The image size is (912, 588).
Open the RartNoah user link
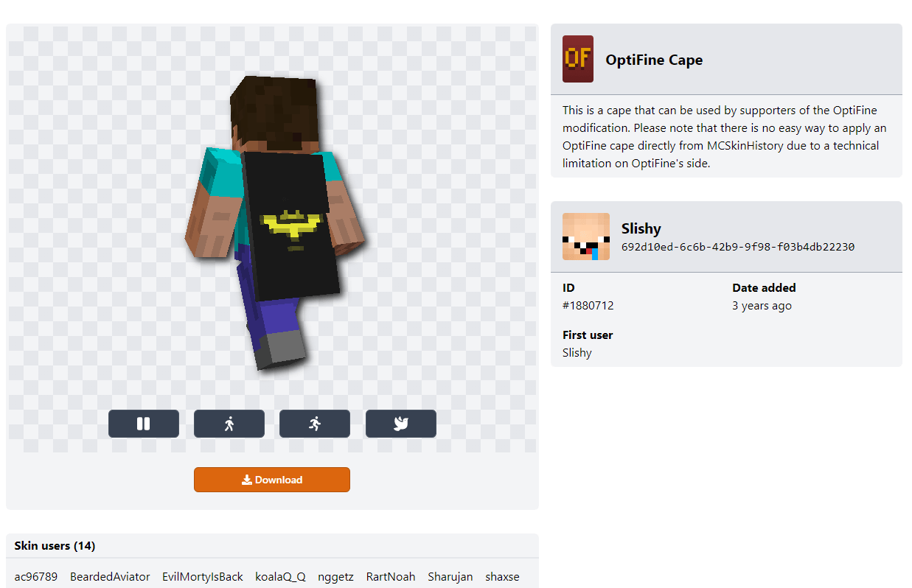point(390,576)
